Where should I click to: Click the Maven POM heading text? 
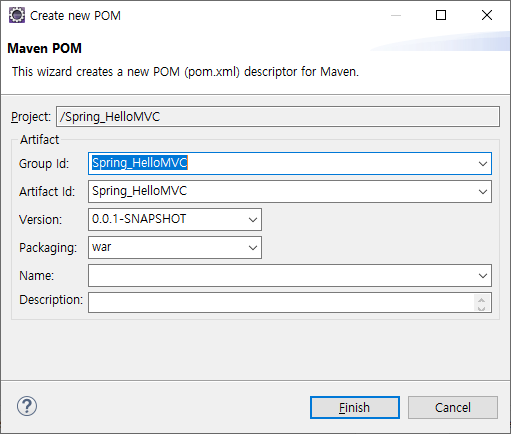(x=44, y=48)
